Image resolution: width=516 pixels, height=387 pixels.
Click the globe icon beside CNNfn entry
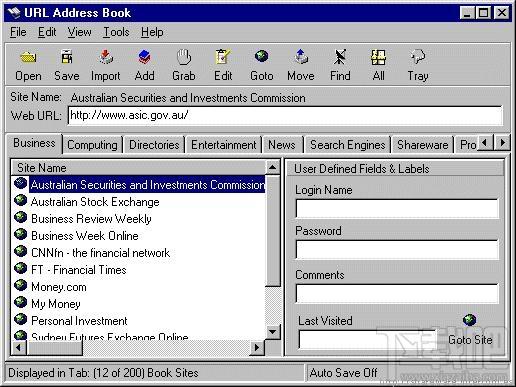(21, 251)
